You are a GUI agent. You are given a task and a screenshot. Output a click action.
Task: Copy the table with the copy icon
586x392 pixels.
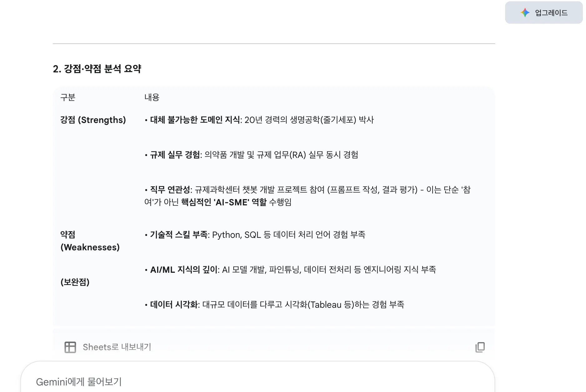click(x=480, y=347)
